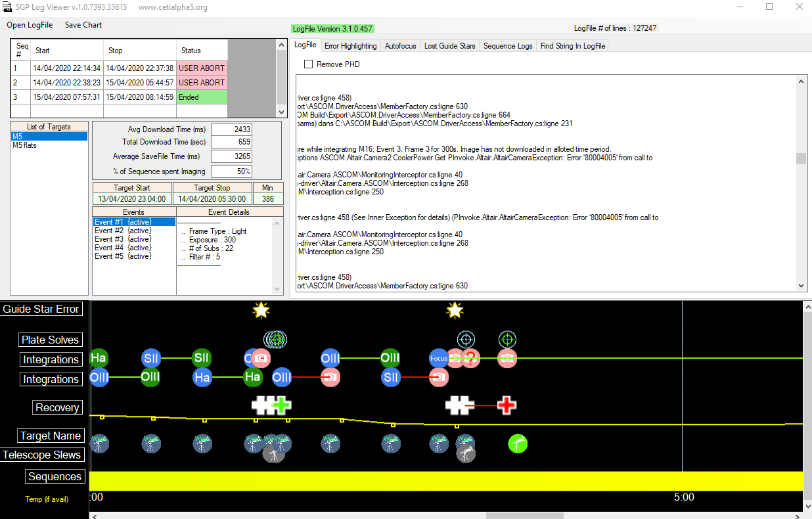Switch to the Error Highlighting tab
The image size is (812, 519).
point(351,46)
